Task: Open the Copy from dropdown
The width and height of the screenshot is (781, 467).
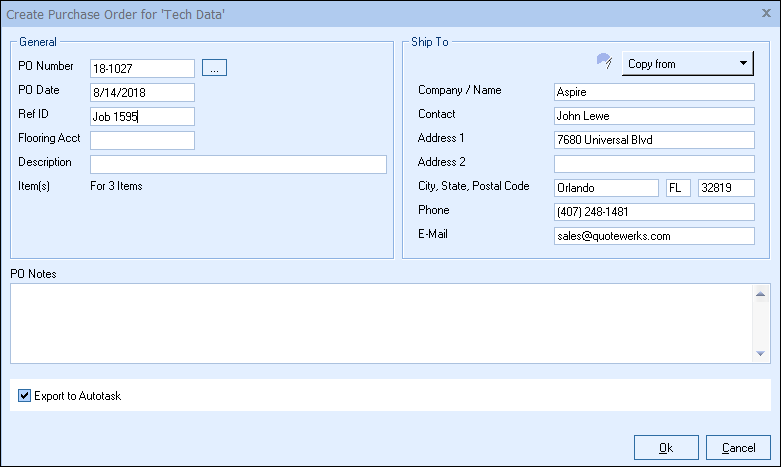Action: click(687, 63)
